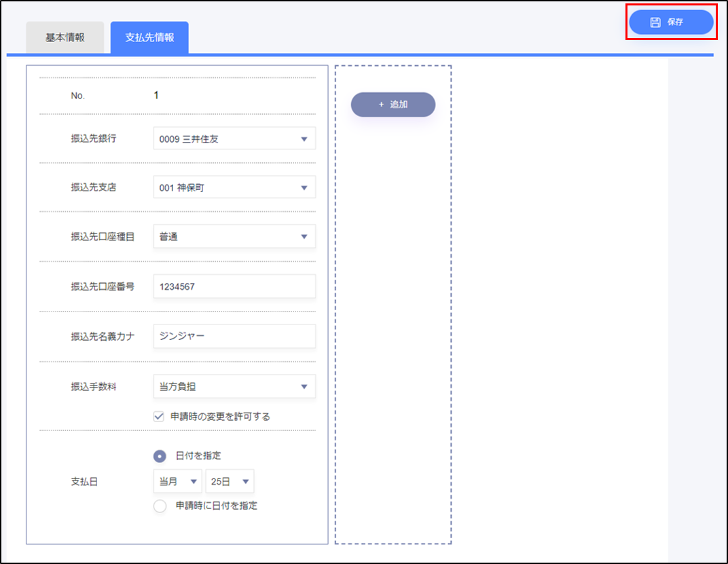Click the 振込先名義カナ field containing ジンジャー
This screenshot has height=564, width=728.
[234, 336]
